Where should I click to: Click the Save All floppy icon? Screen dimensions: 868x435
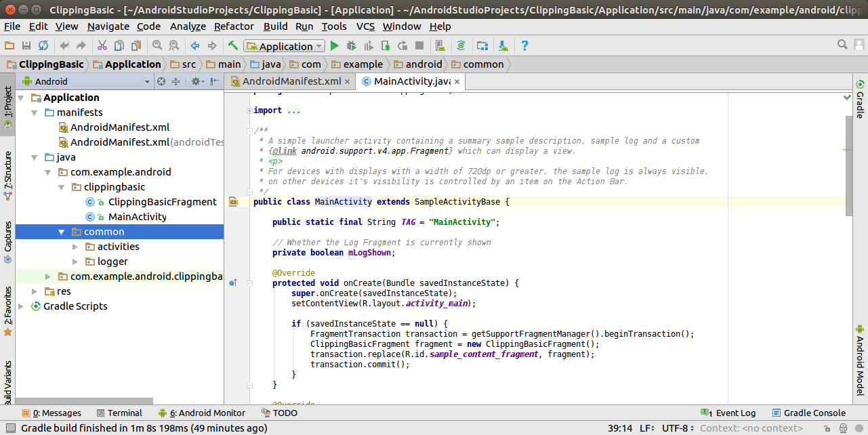26,45
